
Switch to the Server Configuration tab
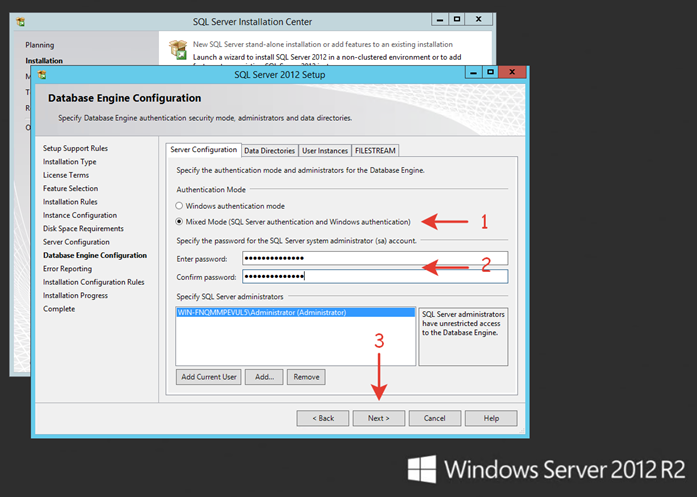pyautogui.click(x=204, y=150)
